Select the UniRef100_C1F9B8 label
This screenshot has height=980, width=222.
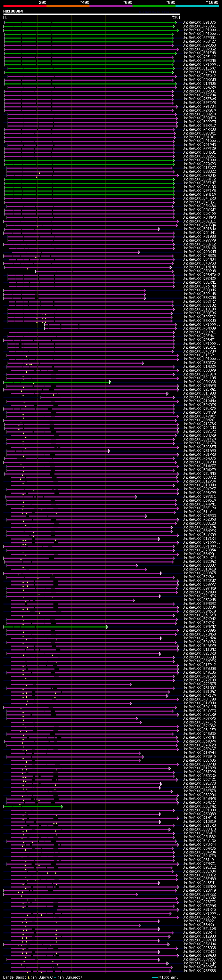[x=199, y=394]
